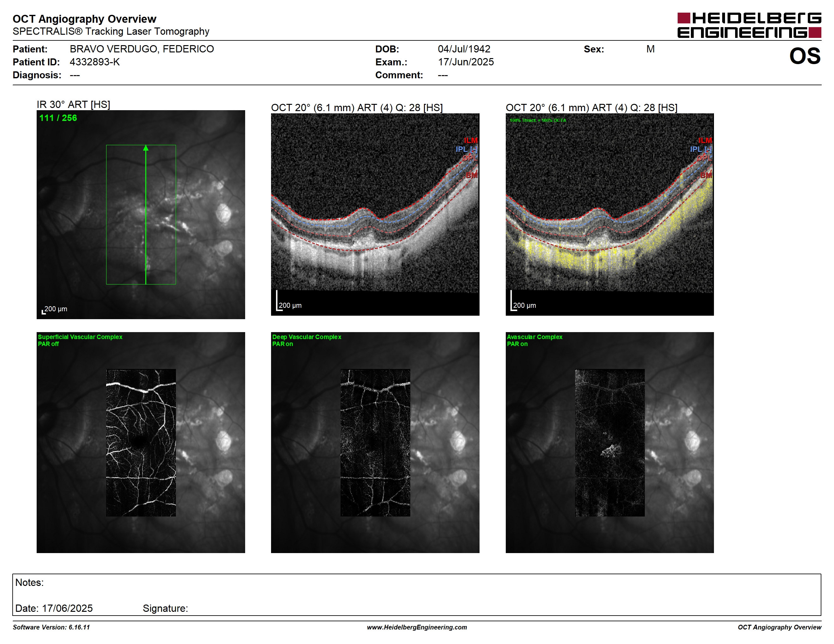Click the Date: 17/06/2025 entry
The image size is (834, 644).
[x=54, y=608]
